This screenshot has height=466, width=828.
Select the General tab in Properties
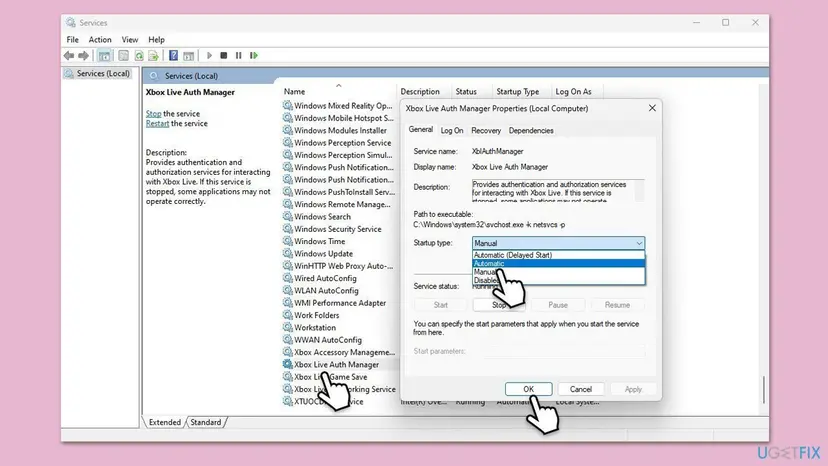coord(420,129)
